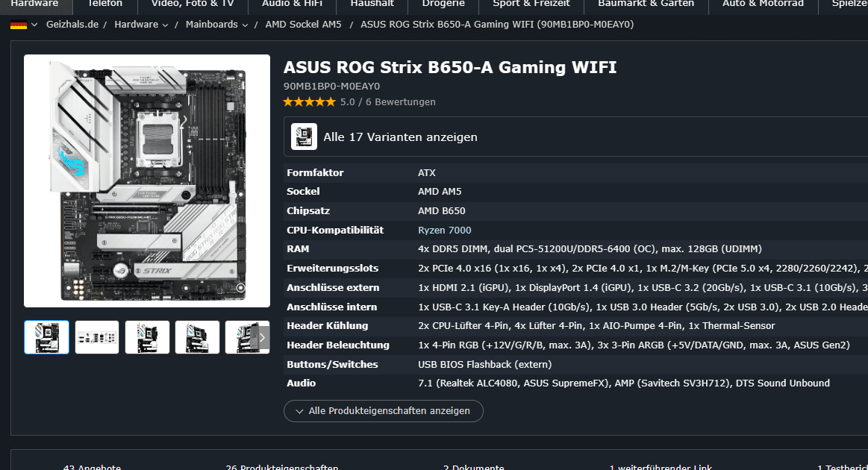Click the five-star rating icons
This screenshot has height=470, width=868.
[x=309, y=102]
